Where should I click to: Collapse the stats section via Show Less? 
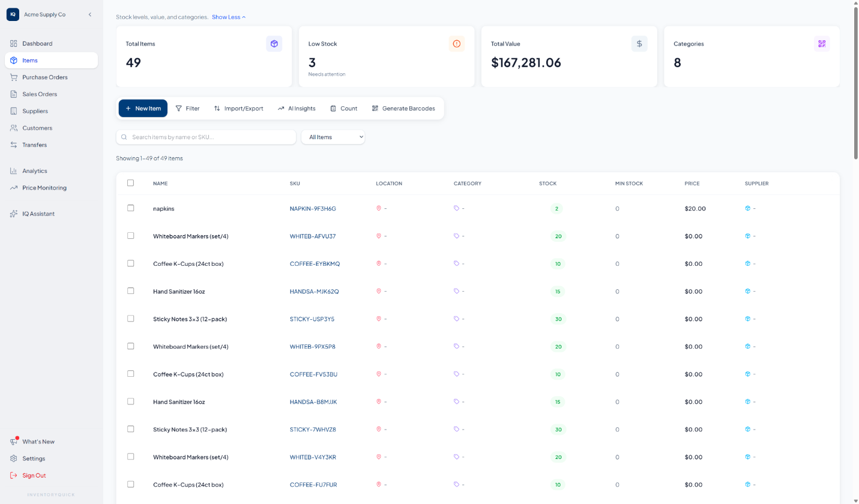[228, 17]
